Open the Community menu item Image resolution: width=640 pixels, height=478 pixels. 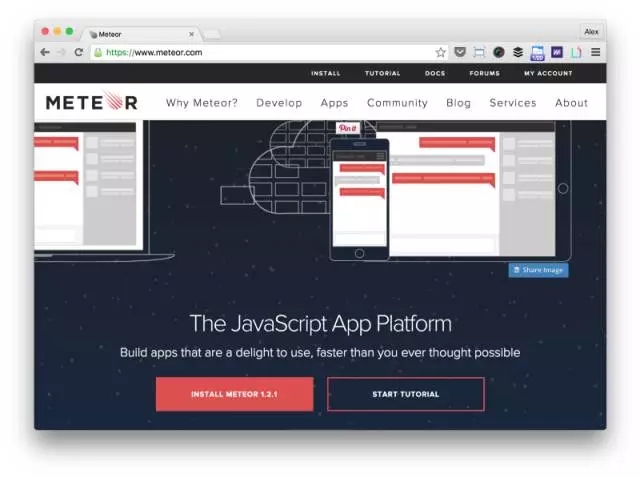click(397, 103)
